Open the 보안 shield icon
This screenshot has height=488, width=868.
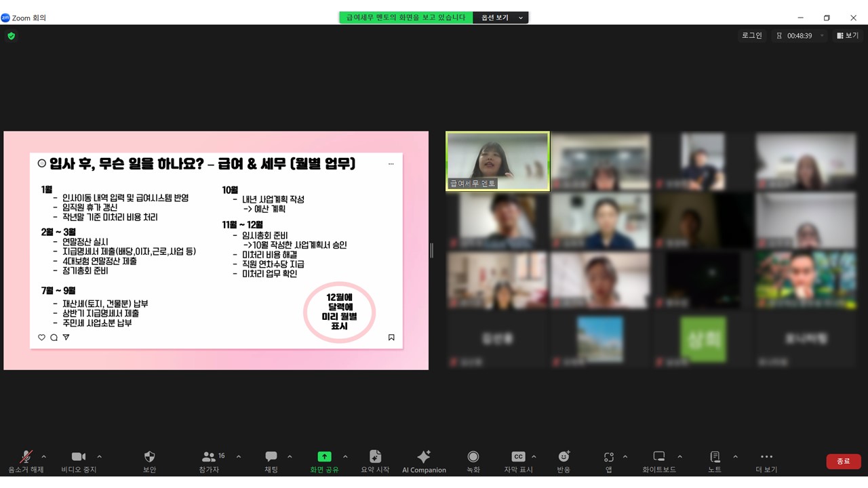click(x=150, y=457)
